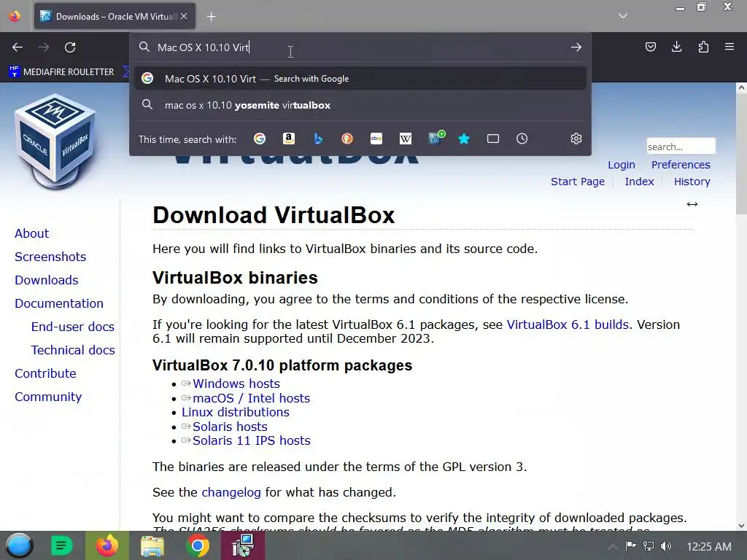
Task: Search with Bing one-off icon
Action: pyautogui.click(x=318, y=139)
